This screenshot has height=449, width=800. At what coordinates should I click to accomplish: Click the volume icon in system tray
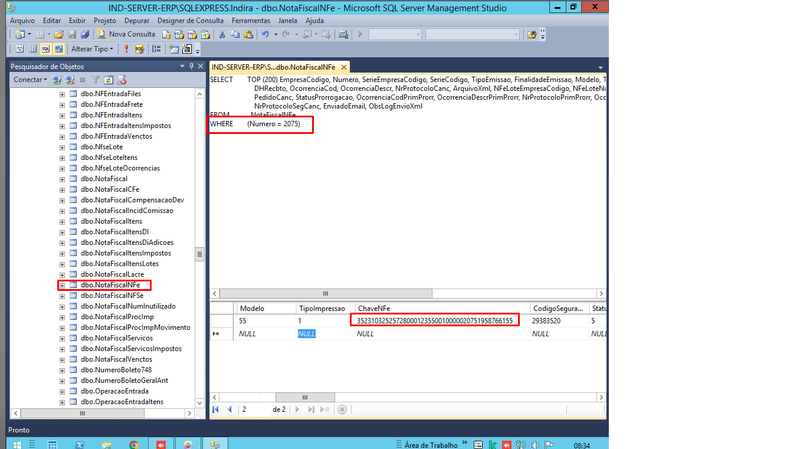[x=535, y=445]
